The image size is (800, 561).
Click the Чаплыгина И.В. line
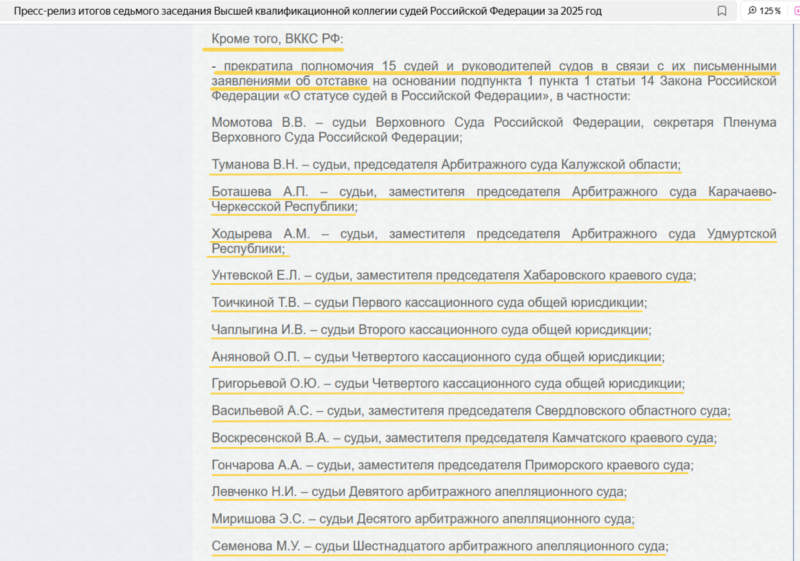tap(431, 330)
